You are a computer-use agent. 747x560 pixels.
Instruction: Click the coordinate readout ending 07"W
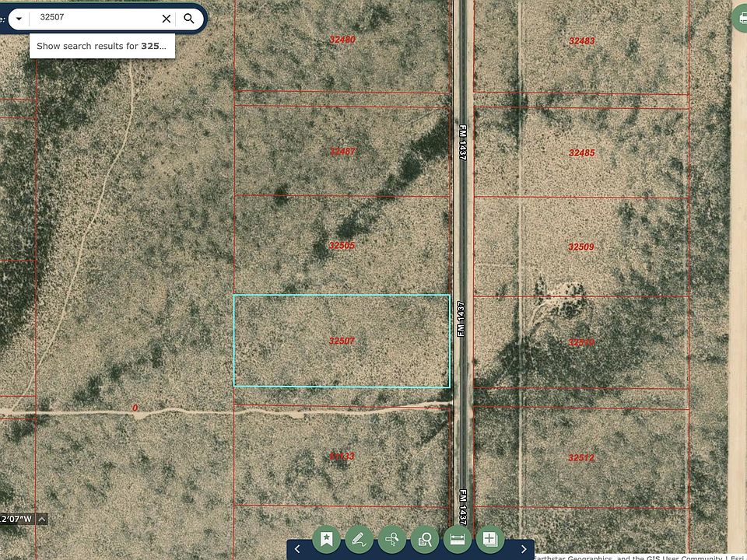click(x=17, y=519)
